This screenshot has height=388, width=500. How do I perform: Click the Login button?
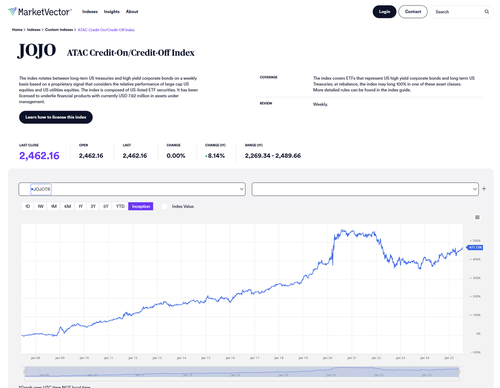384,12
